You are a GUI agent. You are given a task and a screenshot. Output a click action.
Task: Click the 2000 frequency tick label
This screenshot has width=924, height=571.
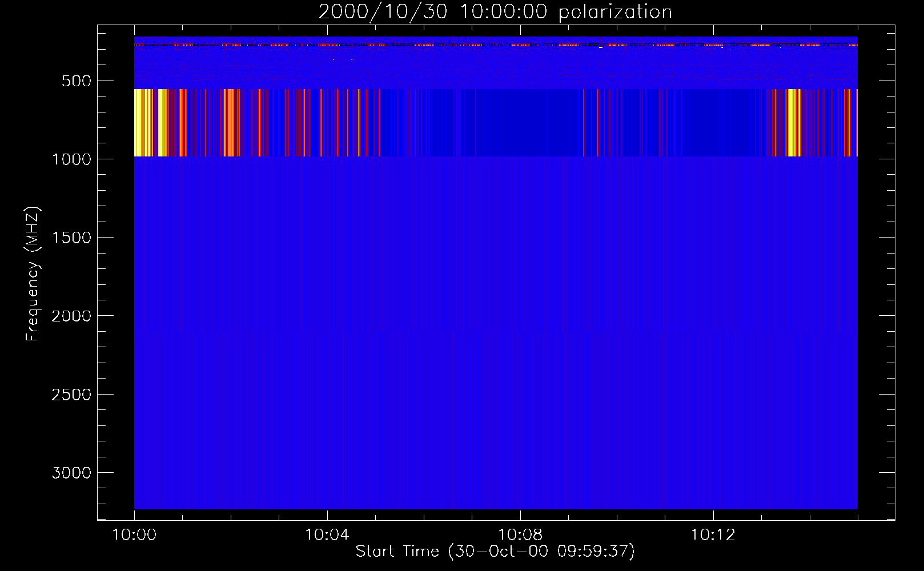pos(71,316)
